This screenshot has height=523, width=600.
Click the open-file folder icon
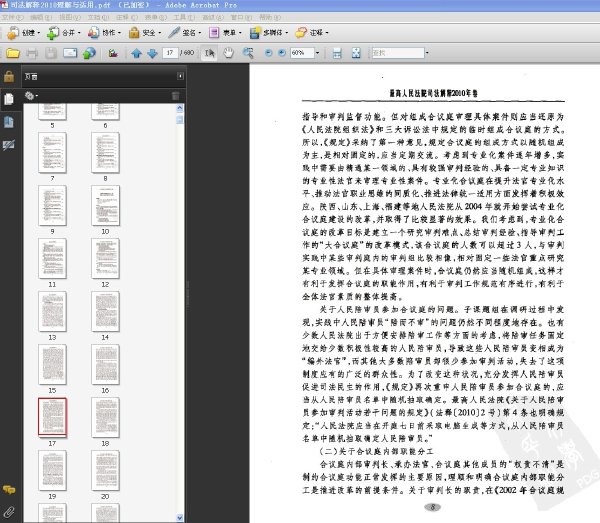[x=13, y=53]
